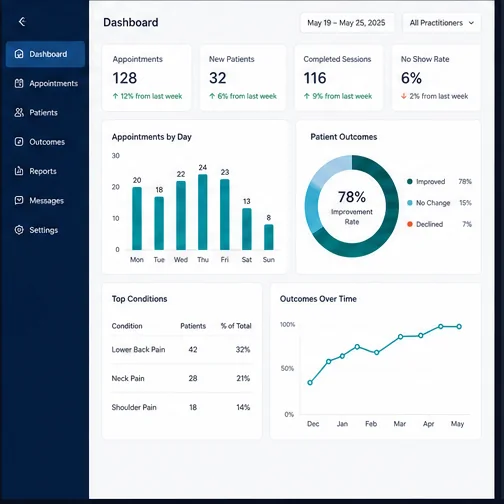Click the % of Total column header
This screenshot has width=504, height=504.
point(236,326)
